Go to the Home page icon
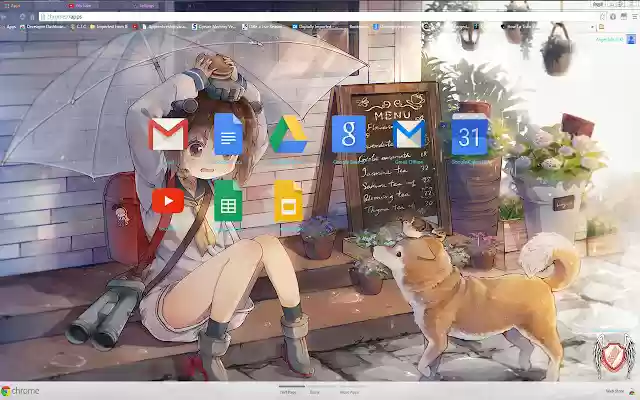This screenshot has height=400, width=640. [x=32, y=17]
